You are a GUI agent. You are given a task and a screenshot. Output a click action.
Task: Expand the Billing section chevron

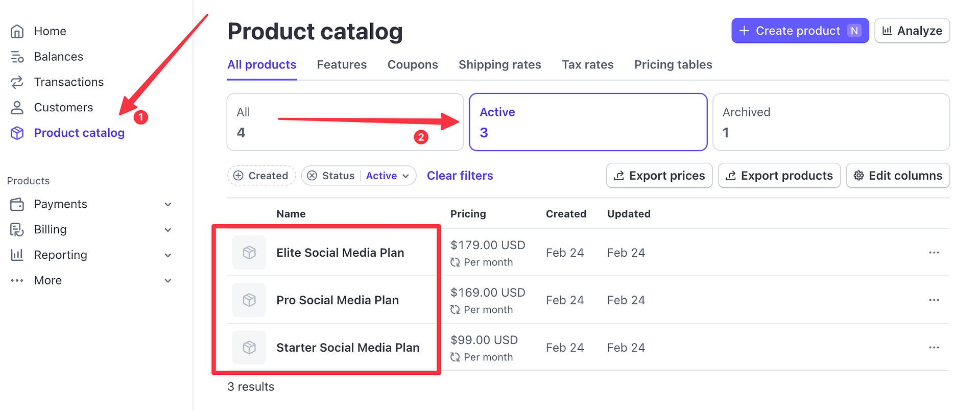click(168, 230)
